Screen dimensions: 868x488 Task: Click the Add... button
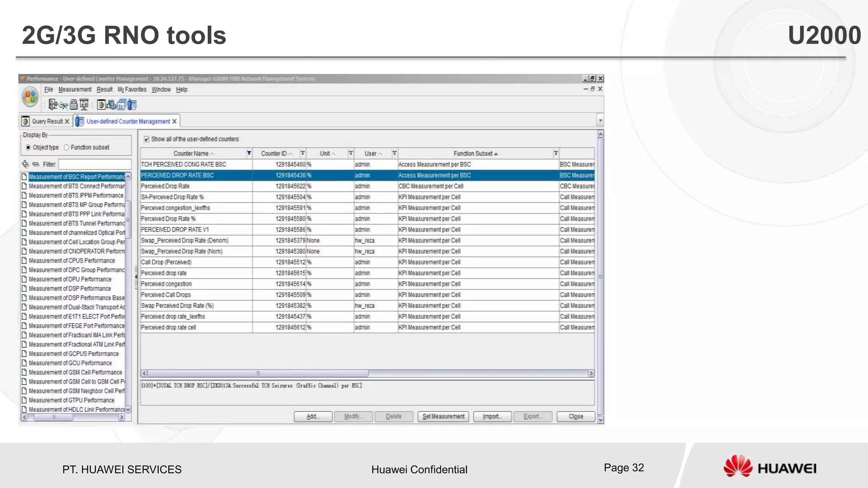[313, 416]
